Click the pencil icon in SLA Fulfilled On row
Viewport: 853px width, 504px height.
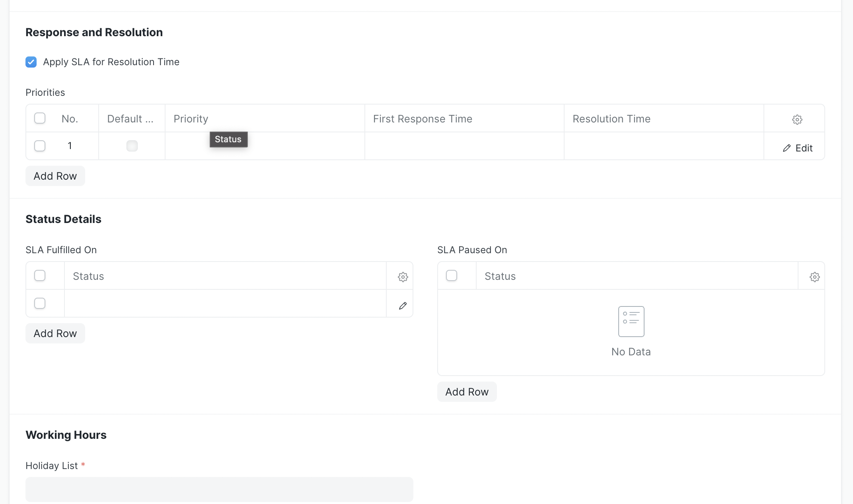tap(403, 305)
